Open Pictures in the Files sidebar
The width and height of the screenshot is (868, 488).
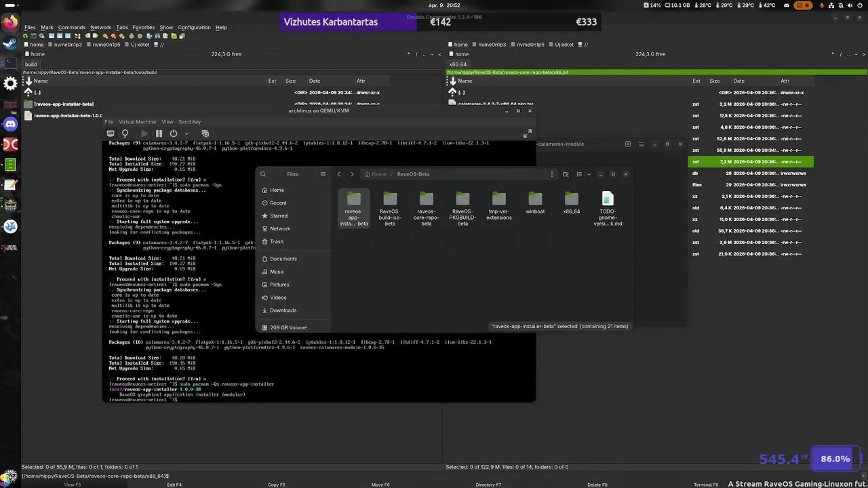point(292,285)
